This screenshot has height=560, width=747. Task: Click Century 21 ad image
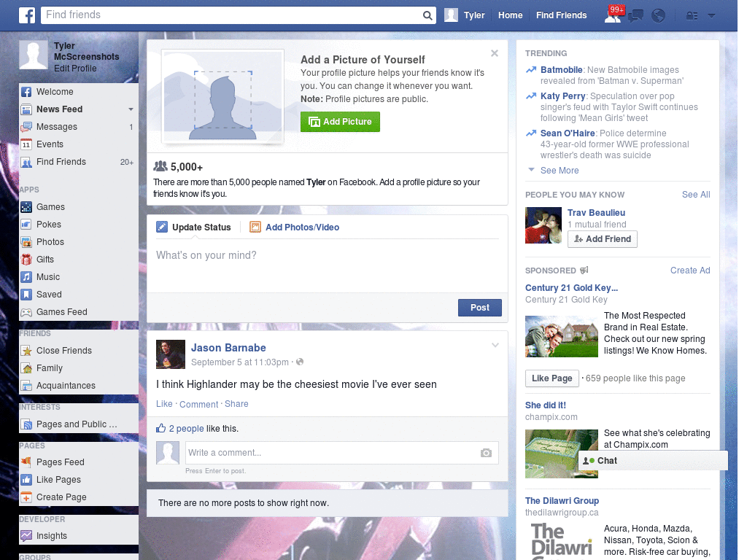(562, 337)
